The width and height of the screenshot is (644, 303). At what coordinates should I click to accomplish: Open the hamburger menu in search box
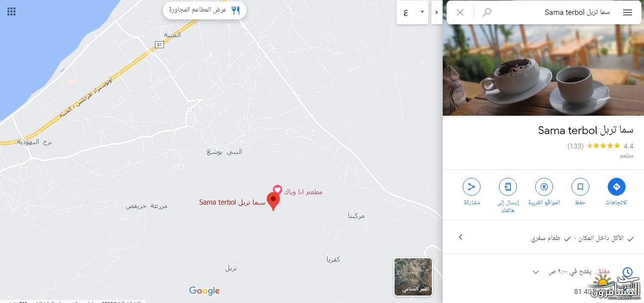pyautogui.click(x=628, y=12)
